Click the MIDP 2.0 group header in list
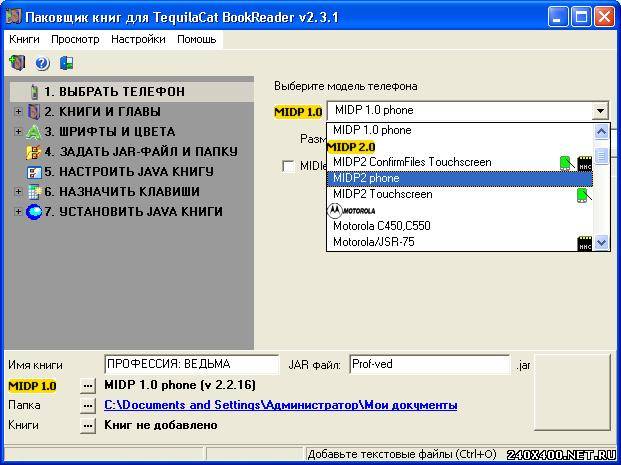The image size is (621, 465). coord(351,147)
